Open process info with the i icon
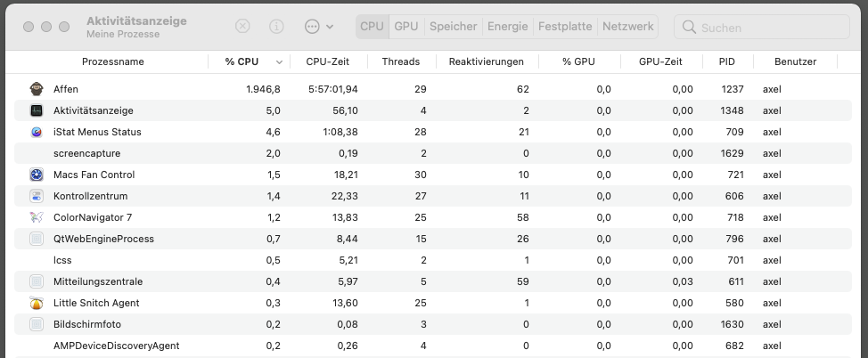868x358 pixels. [x=276, y=26]
